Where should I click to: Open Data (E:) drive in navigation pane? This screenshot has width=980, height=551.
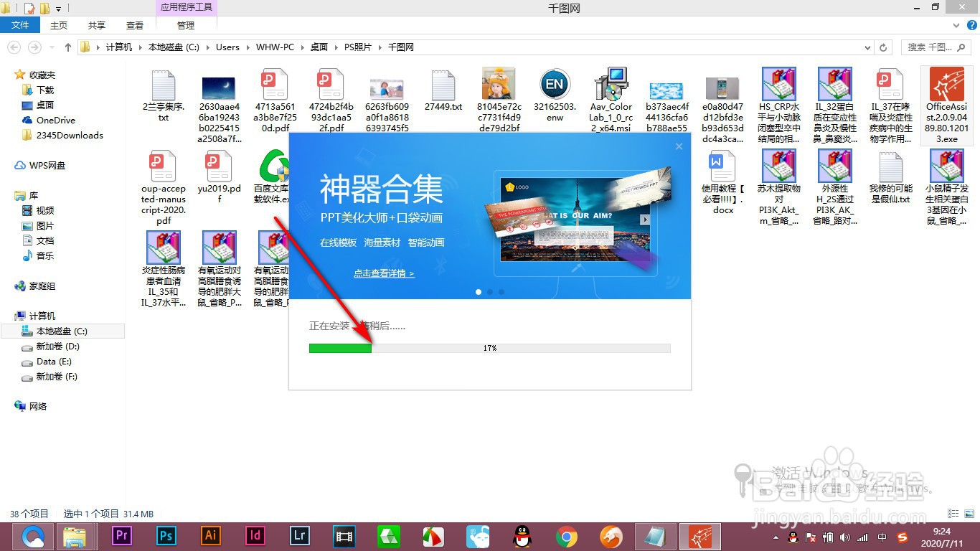(54, 362)
